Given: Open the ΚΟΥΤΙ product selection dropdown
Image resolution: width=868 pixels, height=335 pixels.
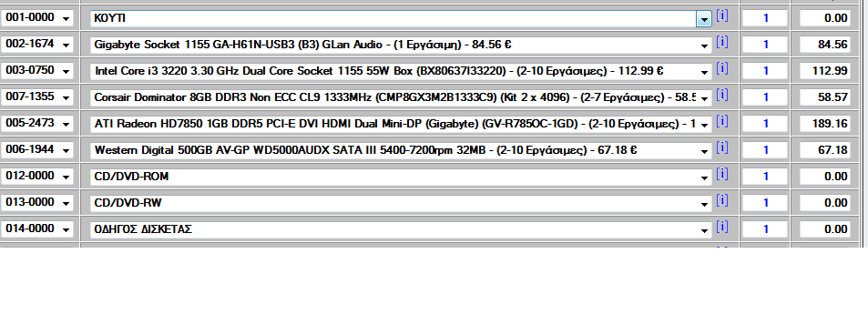Looking at the screenshot, I should [x=703, y=19].
